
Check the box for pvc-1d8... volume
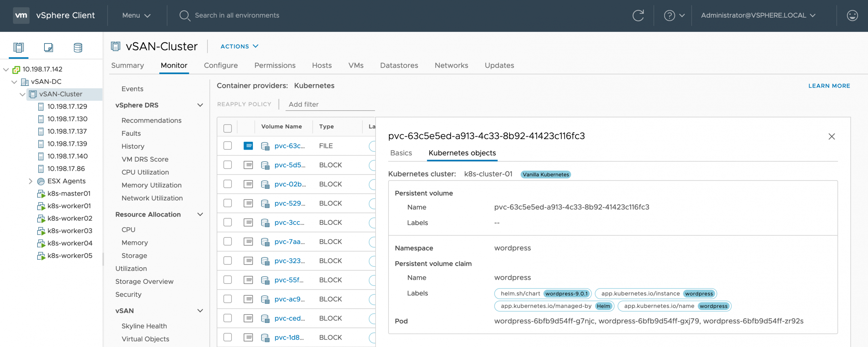[228, 337]
